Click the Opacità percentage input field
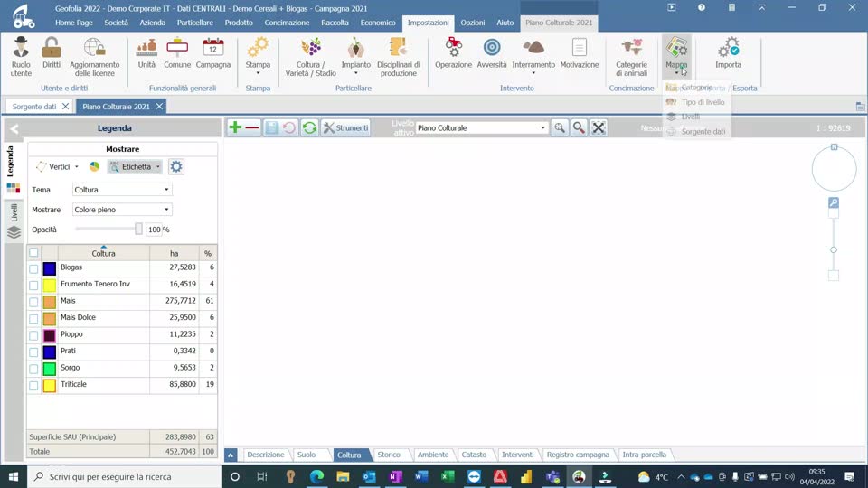Image resolution: width=868 pixels, height=488 pixels. point(154,229)
